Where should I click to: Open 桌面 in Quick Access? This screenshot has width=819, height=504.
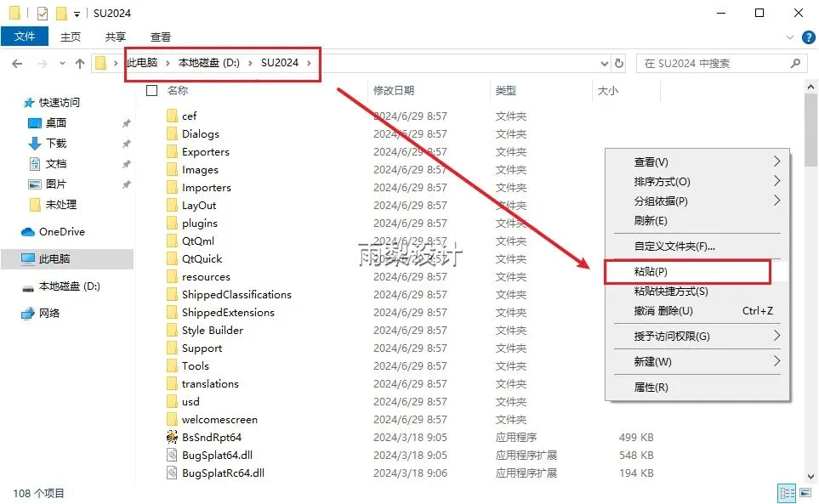pos(56,122)
